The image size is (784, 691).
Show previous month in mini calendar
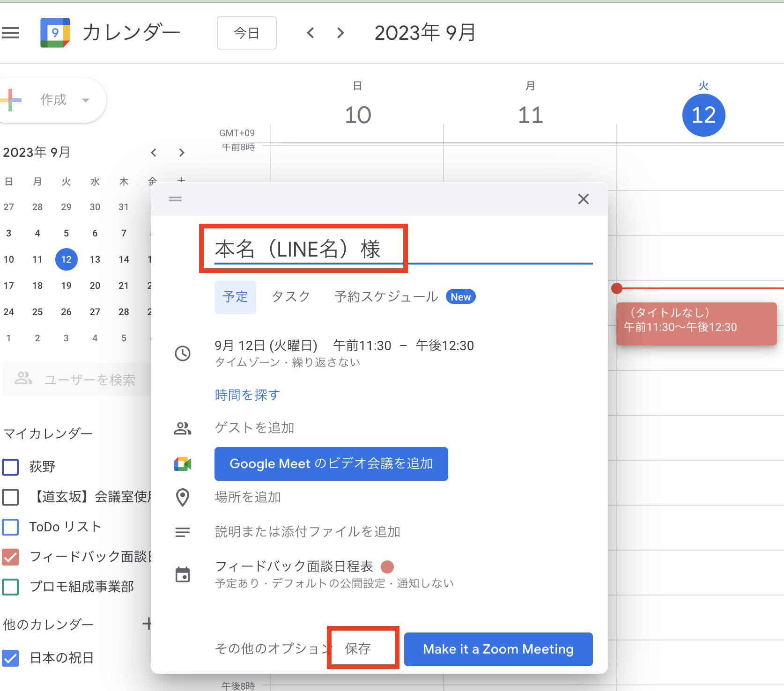pos(154,153)
